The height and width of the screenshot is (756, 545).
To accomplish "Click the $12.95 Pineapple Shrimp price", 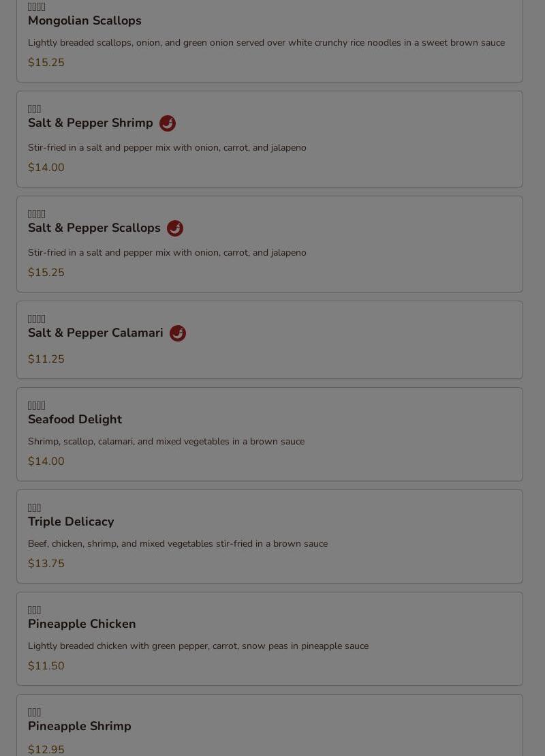I will coord(46,749).
